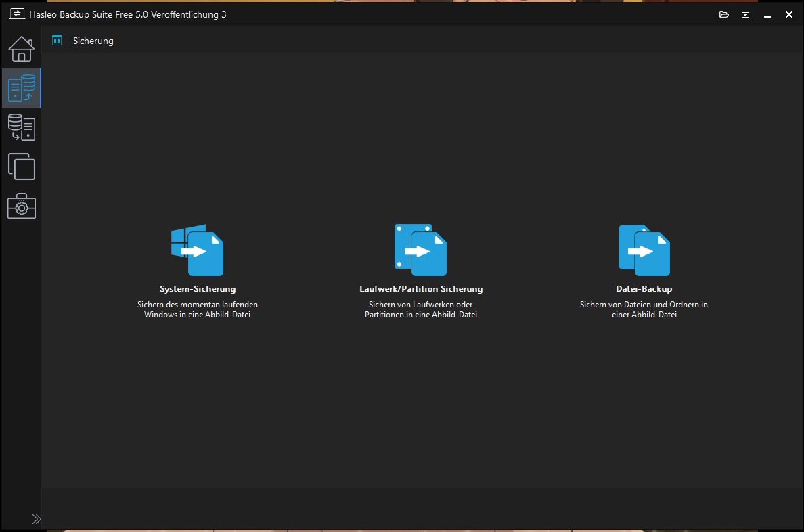The width and height of the screenshot is (804, 532).
Task: Open Laufwerk/Partition Sicherung title text
Action: [421, 289]
